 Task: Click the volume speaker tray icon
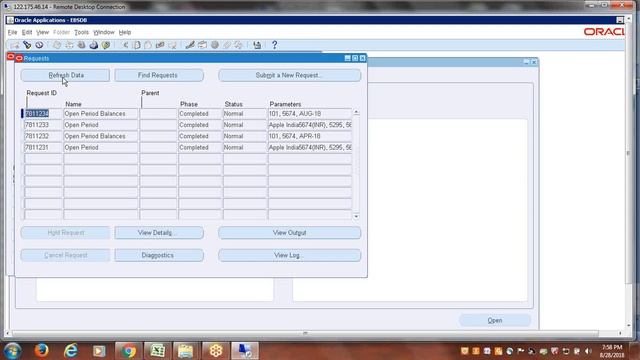pyautogui.click(x=588, y=351)
